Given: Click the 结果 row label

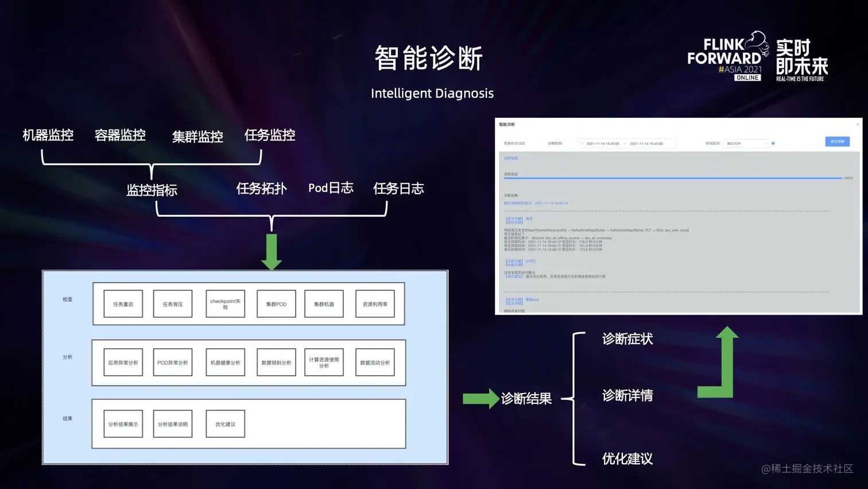Looking at the screenshot, I should (68, 419).
